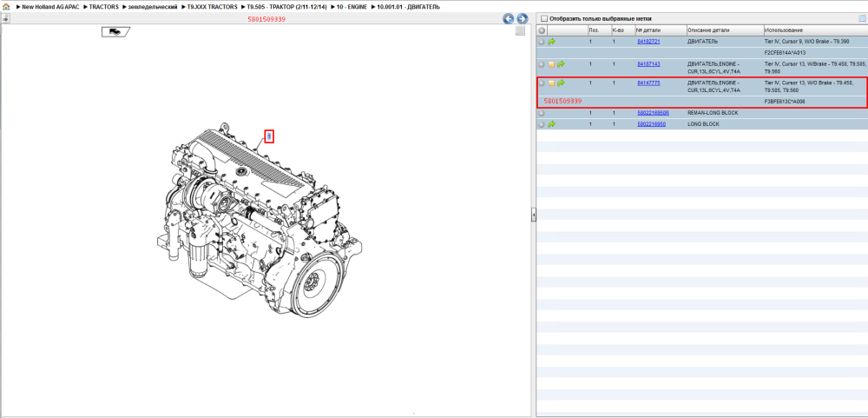868x418 pixels.
Task: Expand the REMAN-LONG BLOCK row
Action: coord(542,113)
